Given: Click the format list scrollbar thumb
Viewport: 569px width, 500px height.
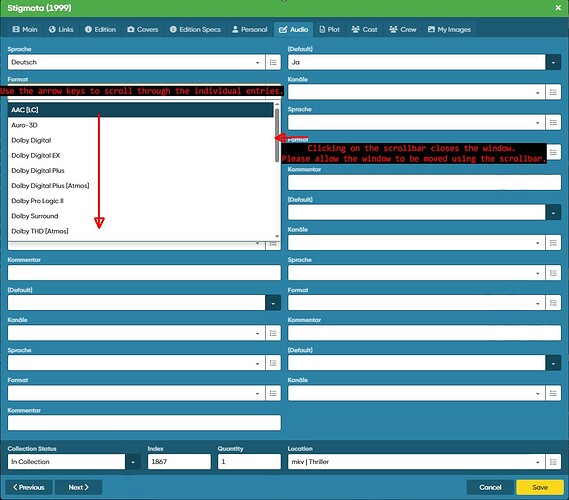Looking at the screenshot, I should pyautogui.click(x=277, y=135).
